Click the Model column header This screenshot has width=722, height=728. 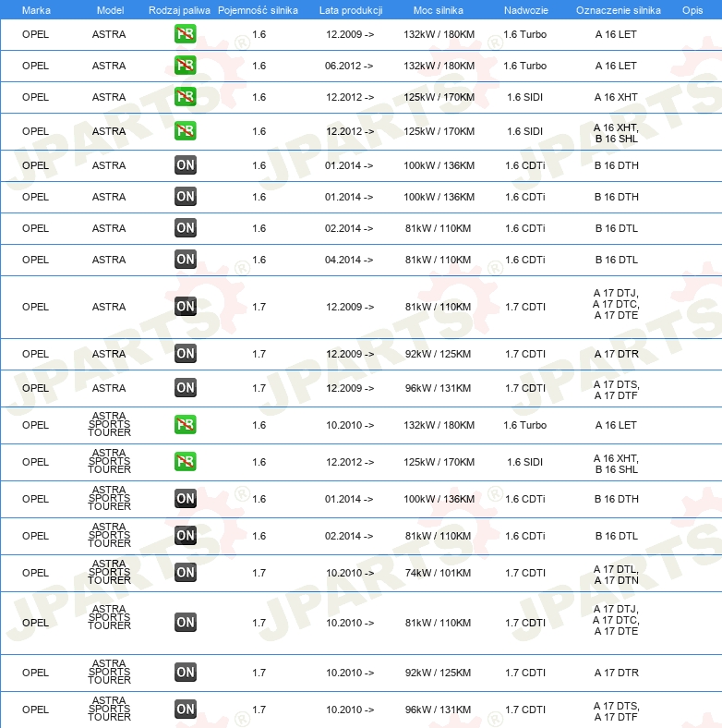click(x=110, y=10)
